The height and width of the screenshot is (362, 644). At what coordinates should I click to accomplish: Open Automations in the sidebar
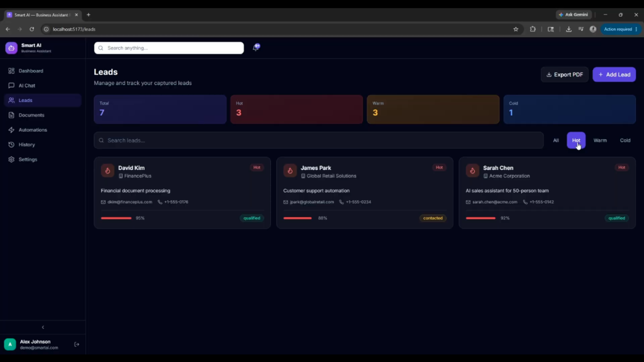point(43,130)
